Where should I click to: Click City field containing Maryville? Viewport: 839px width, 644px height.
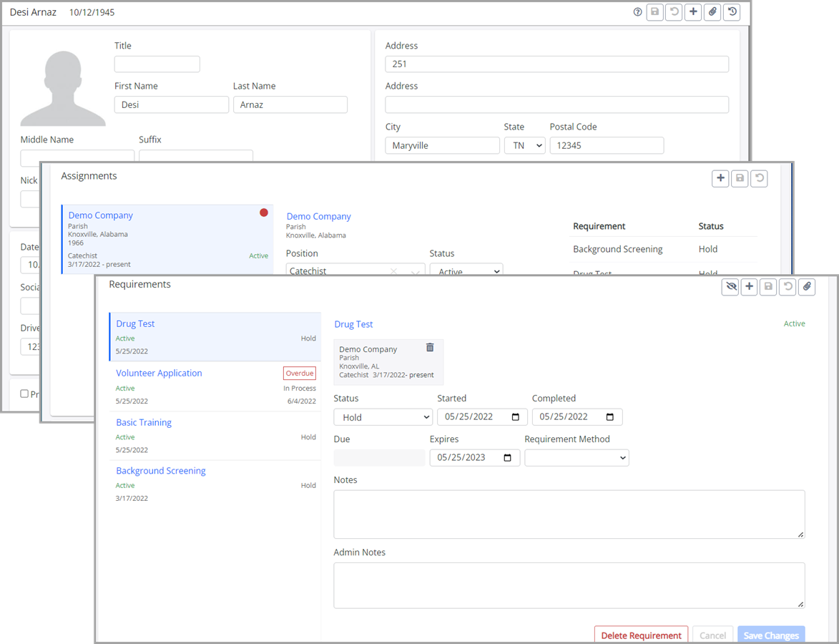click(443, 145)
